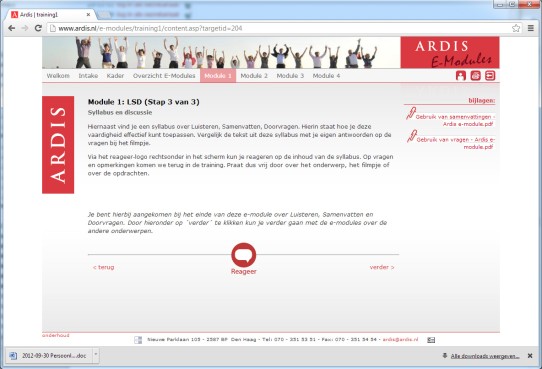
Task: Click the paperclip beside samenvattingen pdf
Action: [411, 113]
